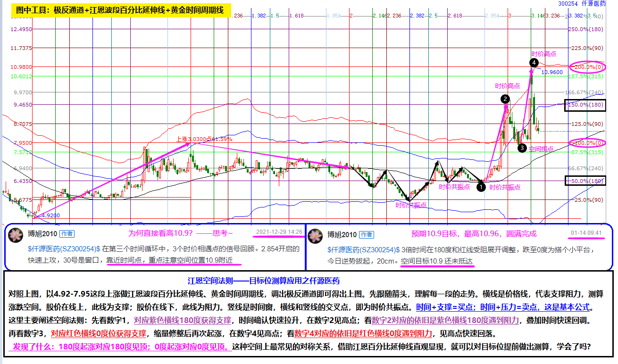This screenshot has width=618, height=364.
Task: Click the 10.9600 high price label
Action: point(552,73)
